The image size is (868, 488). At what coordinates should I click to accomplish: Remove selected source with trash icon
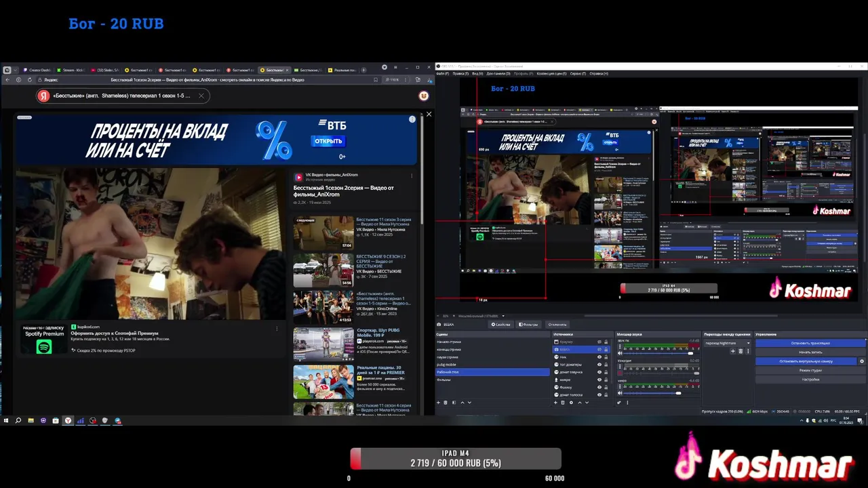tap(563, 402)
